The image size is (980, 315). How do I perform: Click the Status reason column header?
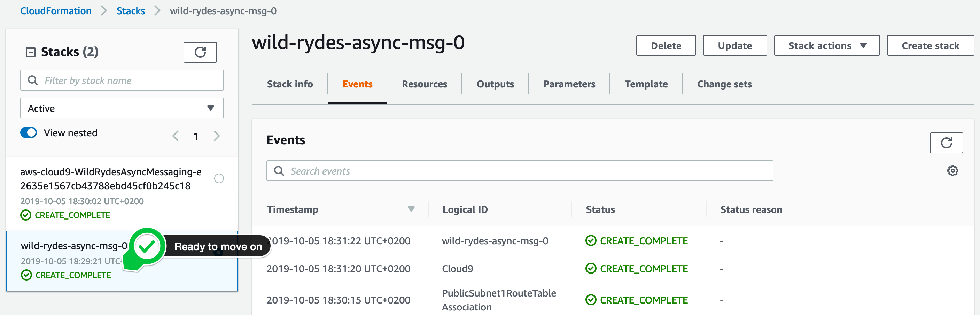[751, 209]
